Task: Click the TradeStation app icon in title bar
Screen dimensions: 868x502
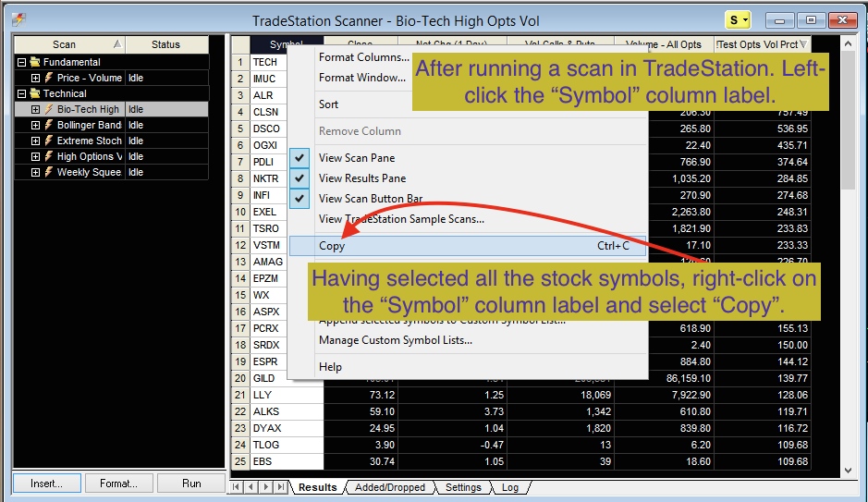Action: coord(18,20)
